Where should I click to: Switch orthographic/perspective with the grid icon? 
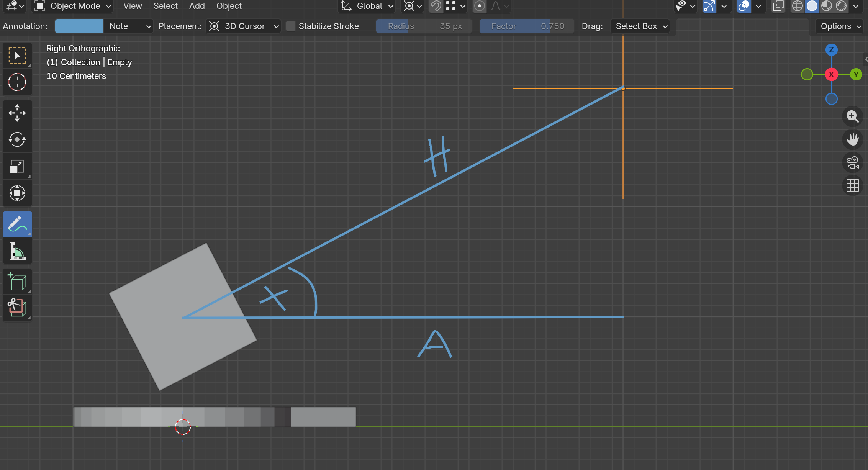[x=853, y=185]
